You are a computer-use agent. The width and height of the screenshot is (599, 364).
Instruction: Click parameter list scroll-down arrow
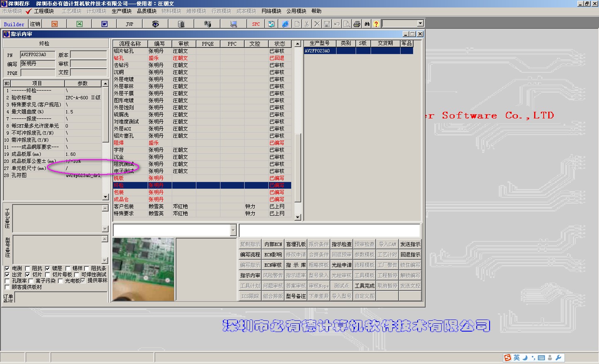point(105,197)
